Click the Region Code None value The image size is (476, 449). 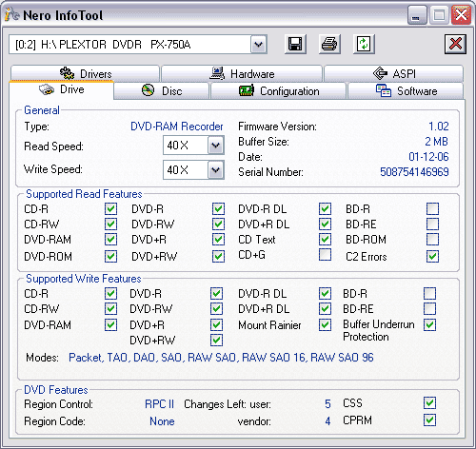tap(162, 421)
